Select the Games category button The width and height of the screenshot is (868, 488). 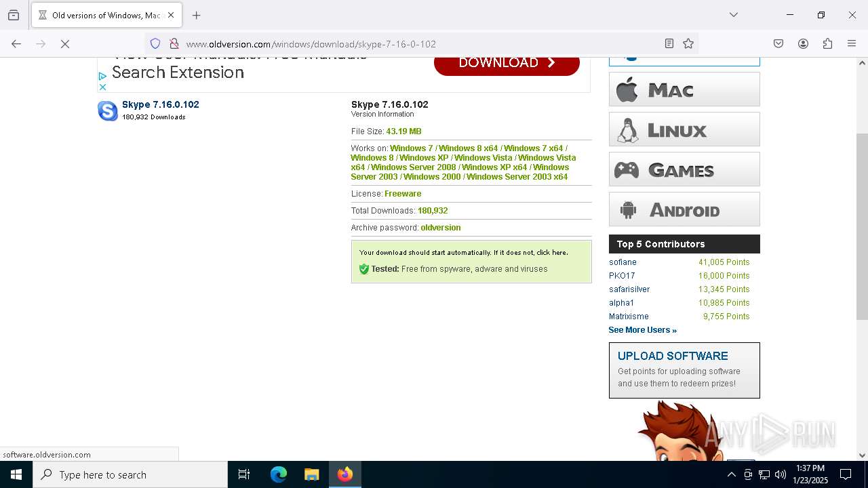point(684,169)
